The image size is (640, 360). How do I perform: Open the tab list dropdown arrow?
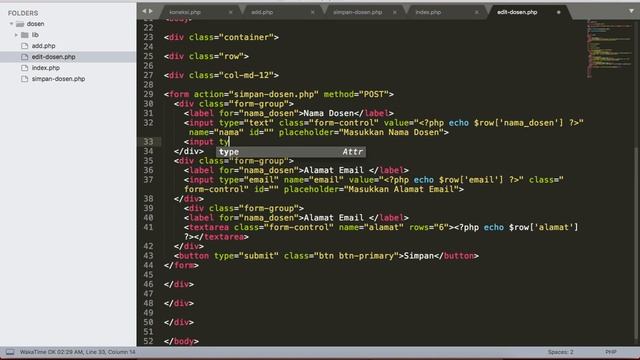631,11
